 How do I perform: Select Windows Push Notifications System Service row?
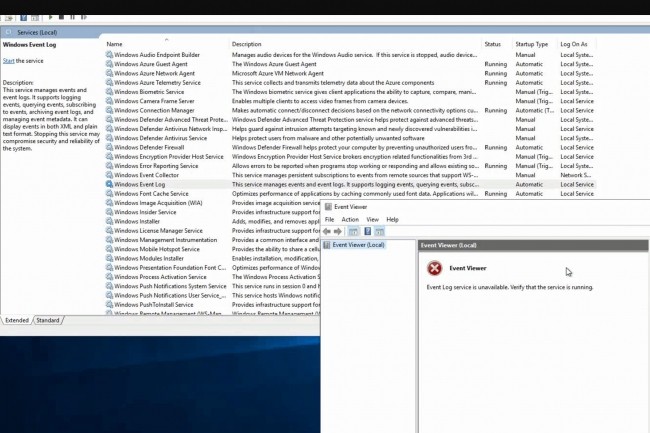(213, 286)
